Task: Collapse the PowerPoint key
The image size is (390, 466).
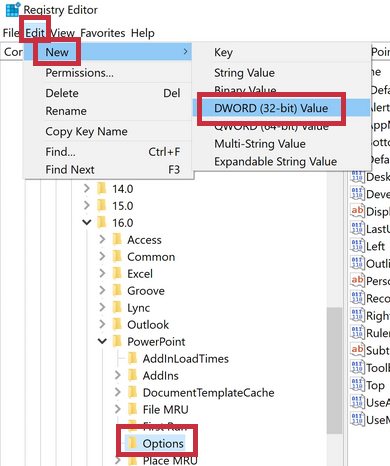Action: coord(102,341)
